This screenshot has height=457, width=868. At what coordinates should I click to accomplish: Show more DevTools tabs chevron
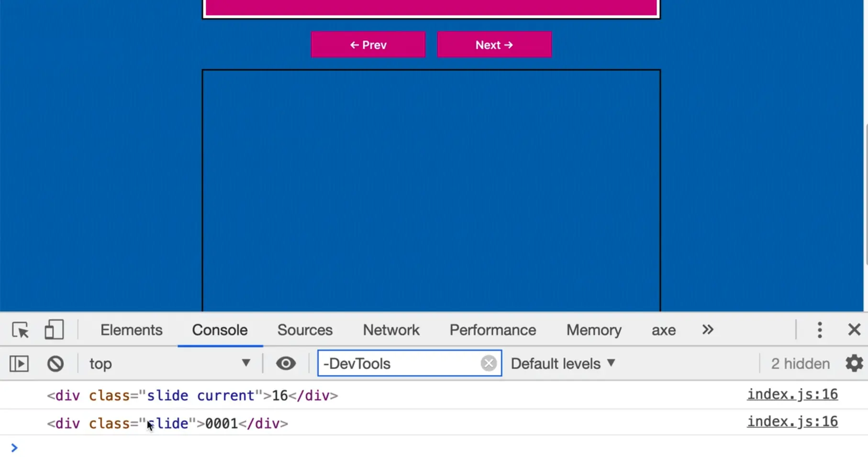[x=708, y=330]
